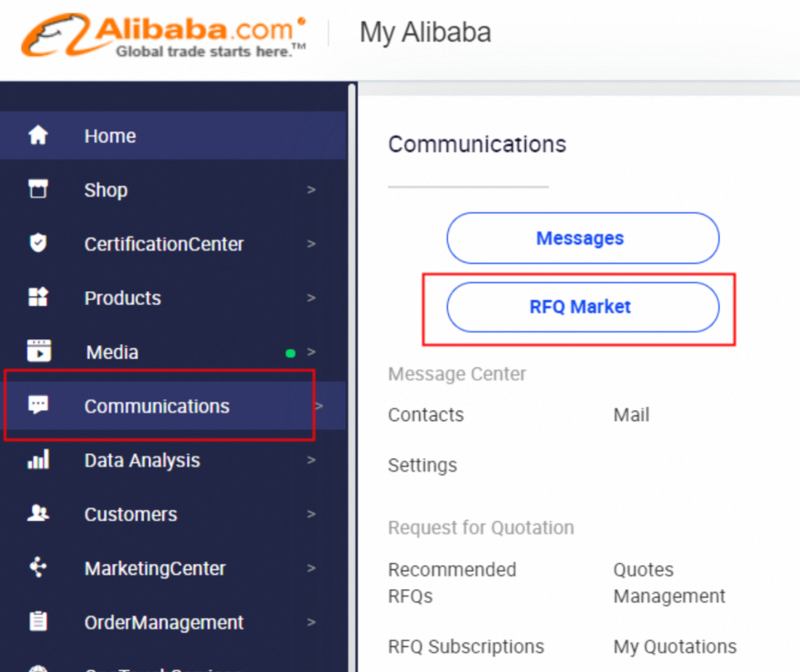Select the Customers menu item
The image size is (800, 672).
point(130,514)
